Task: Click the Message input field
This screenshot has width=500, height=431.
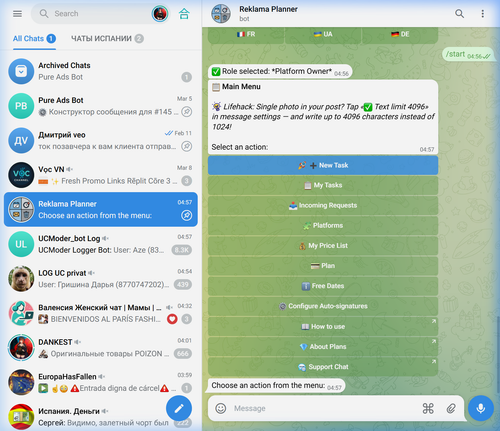Action: [x=323, y=408]
